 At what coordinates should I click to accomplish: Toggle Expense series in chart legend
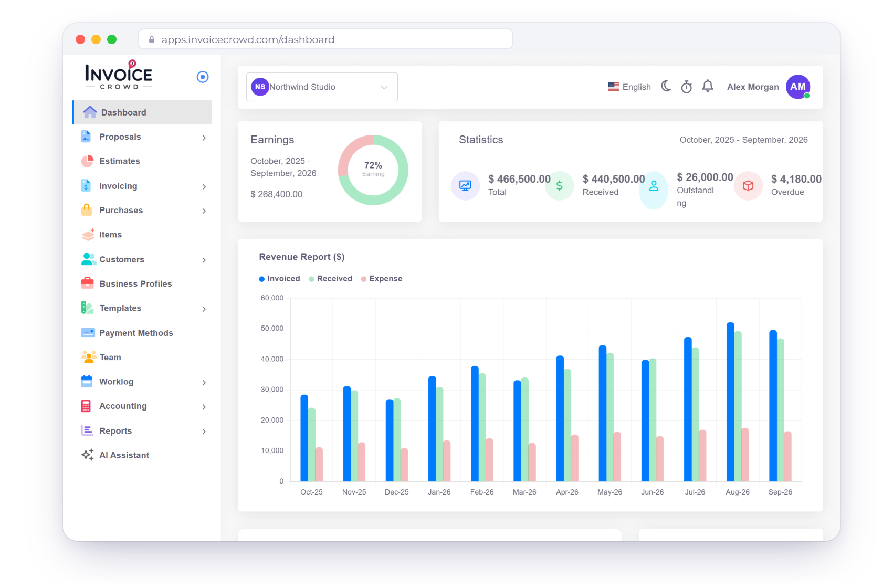pyautogui.click(x=382, y=279)
